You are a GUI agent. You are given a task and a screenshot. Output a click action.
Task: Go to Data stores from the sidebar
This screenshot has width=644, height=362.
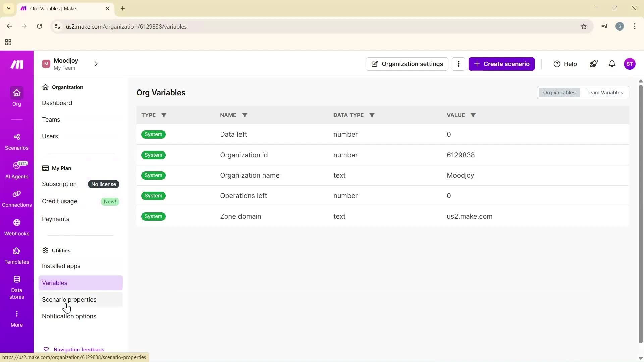[16, 286]
